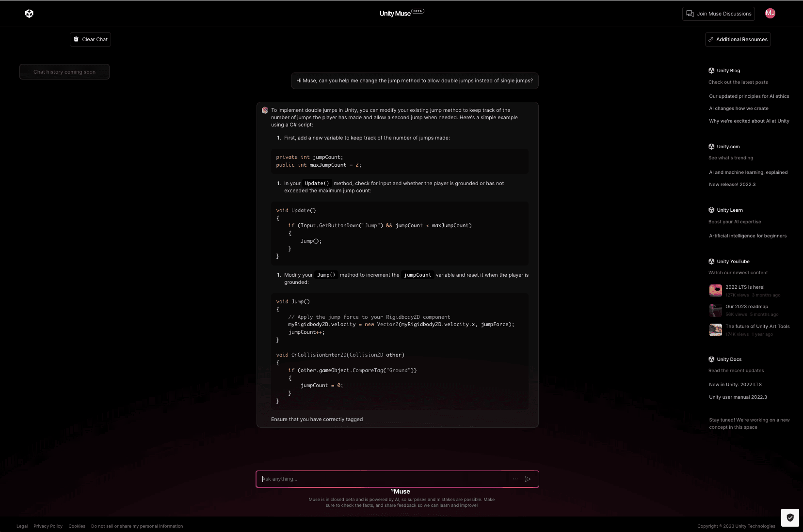Open AI changes how we create post
803x532 pixels.
pyautogui.click(x=739, y=109)
